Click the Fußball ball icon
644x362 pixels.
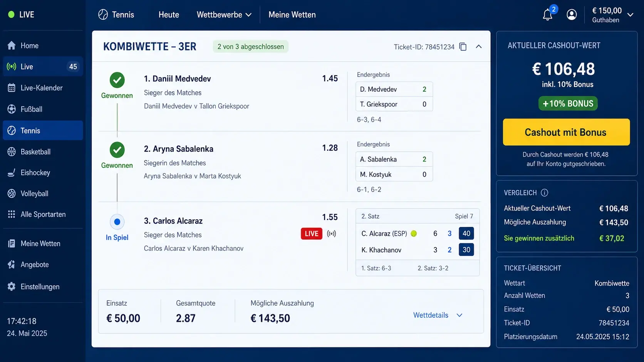12,109
